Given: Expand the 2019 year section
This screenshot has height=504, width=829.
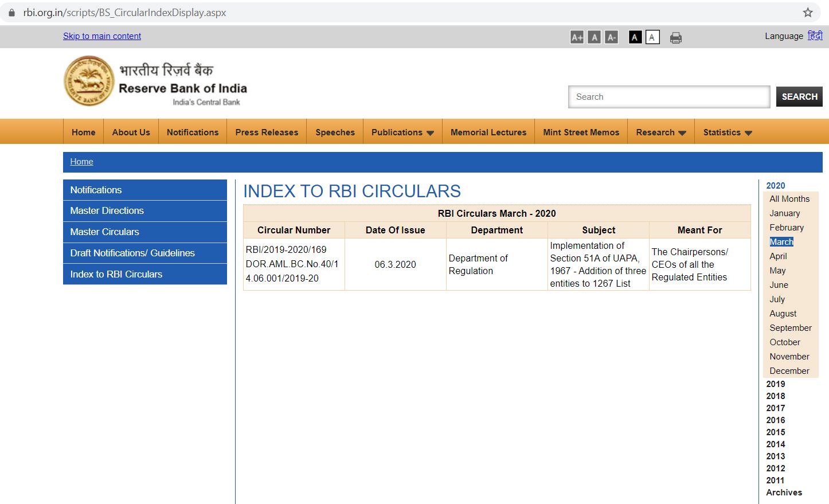Looking at the screenshot, I should (776, 384).
